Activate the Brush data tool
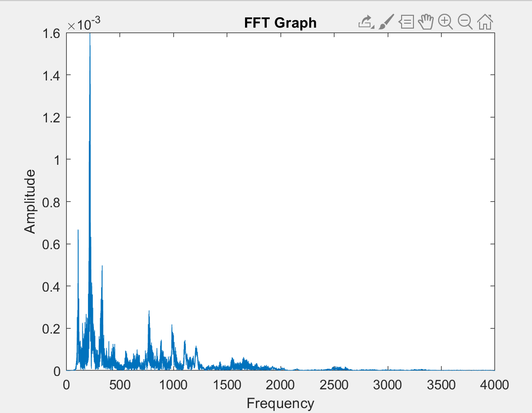The height and width of the screenshot is (413, 532). tap(387, 21)
